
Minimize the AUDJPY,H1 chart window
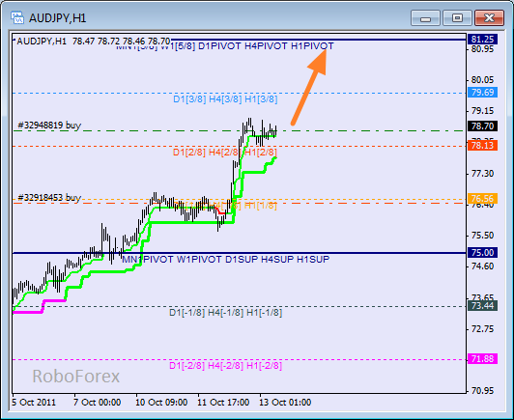[x=425, y=18]
